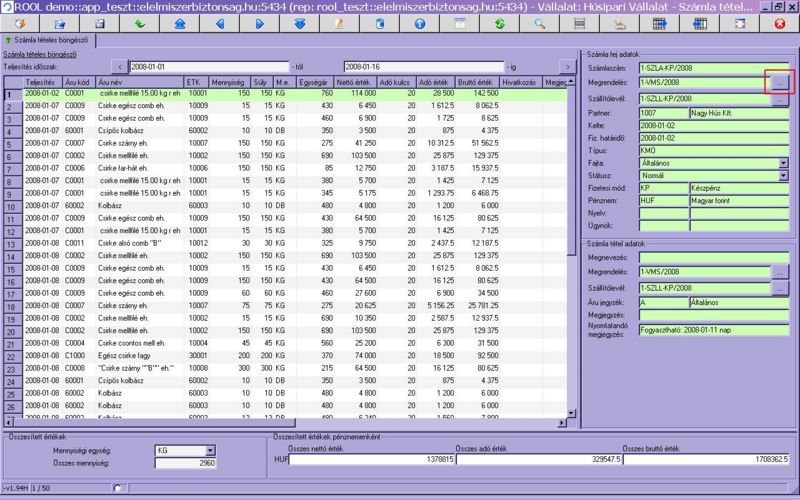
Task: Expand the Státusz dropdown showing Normál
Action: tap(783, 175)
